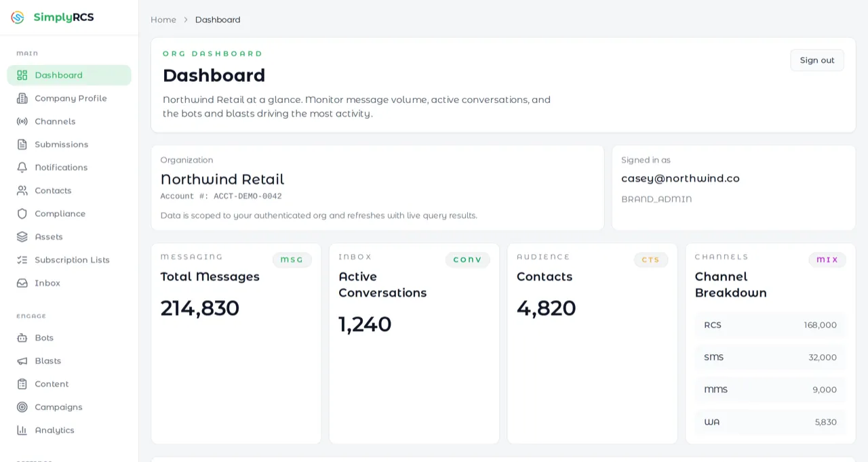The image size is (868, 462).
Task: Open Company Profile page
Action: click(69, 98)
